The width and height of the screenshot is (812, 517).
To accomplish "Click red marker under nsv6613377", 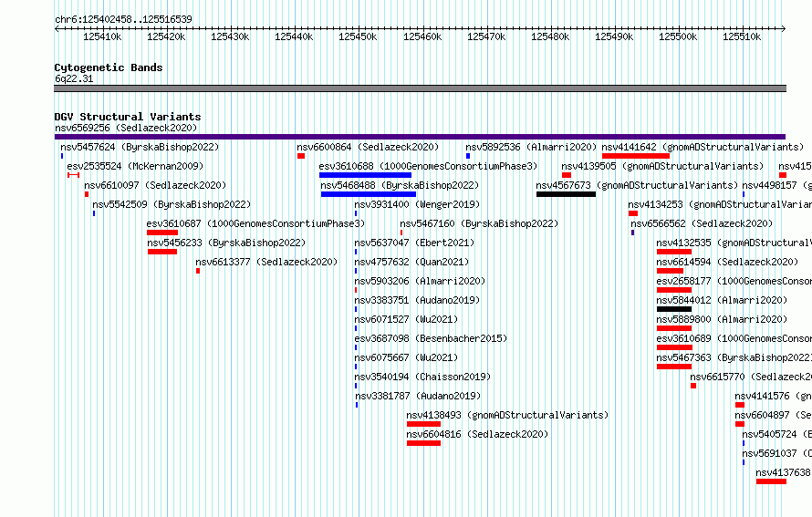I will click(198, 271).
